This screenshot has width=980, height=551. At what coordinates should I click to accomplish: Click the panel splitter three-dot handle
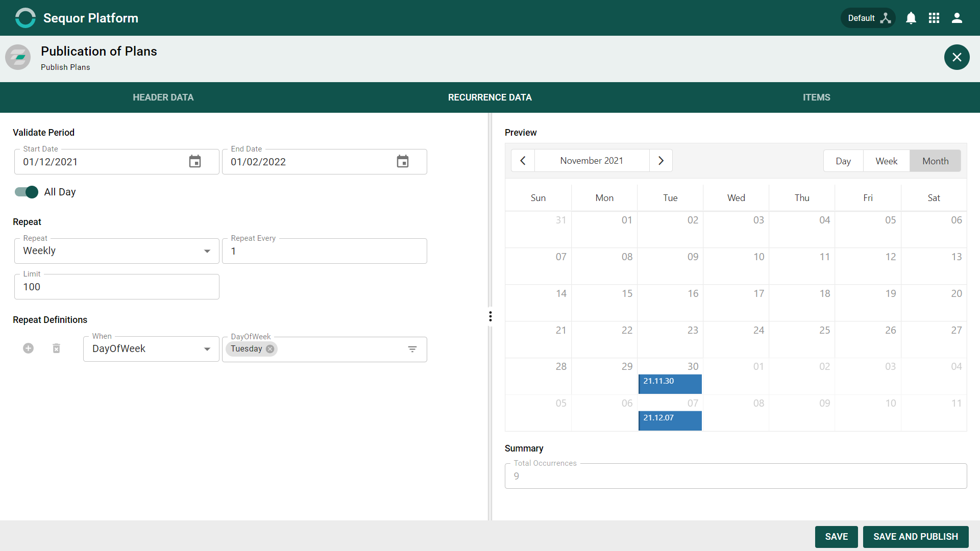pyautogui.click(x=491, y=316)
